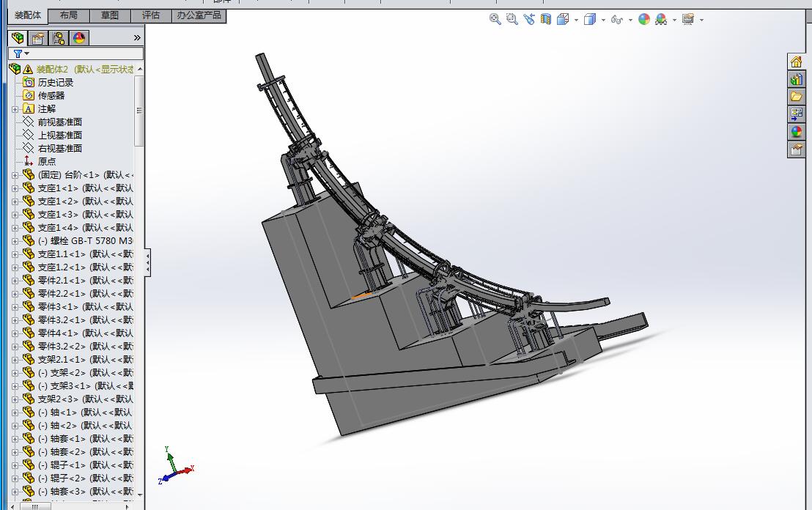
Task: Switch to the PropertyManager tab
Action: tap(38, 38)
